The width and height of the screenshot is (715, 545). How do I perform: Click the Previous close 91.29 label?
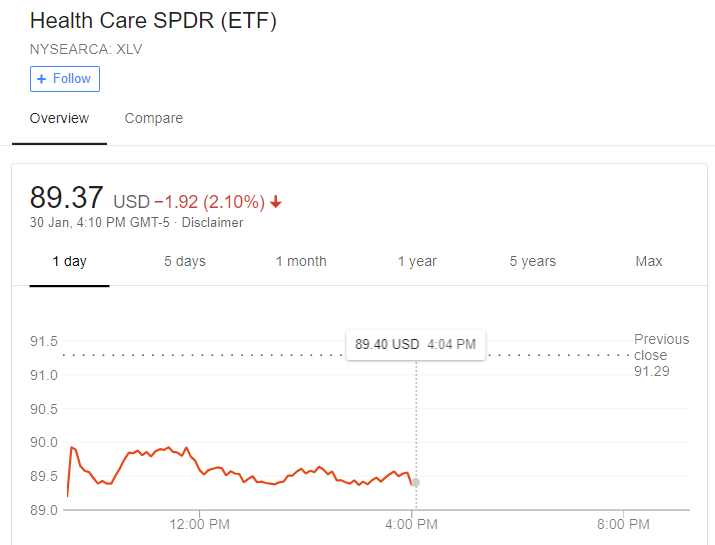tap(660, 355)
